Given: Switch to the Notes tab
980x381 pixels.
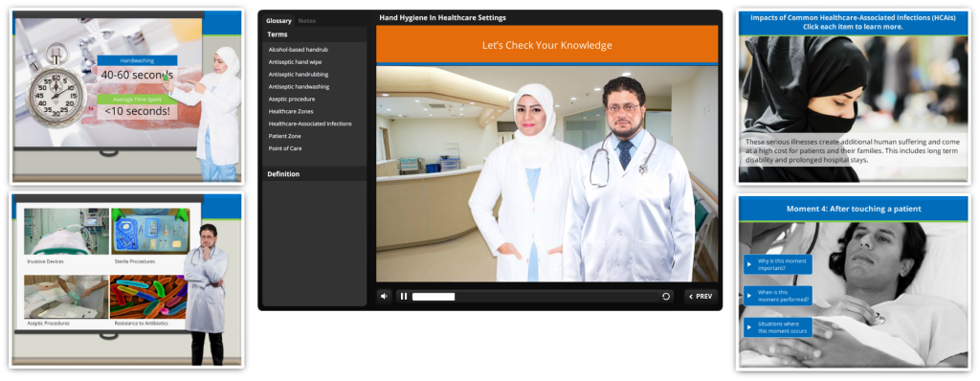Looking at the screenshot, I should [307, 21].
